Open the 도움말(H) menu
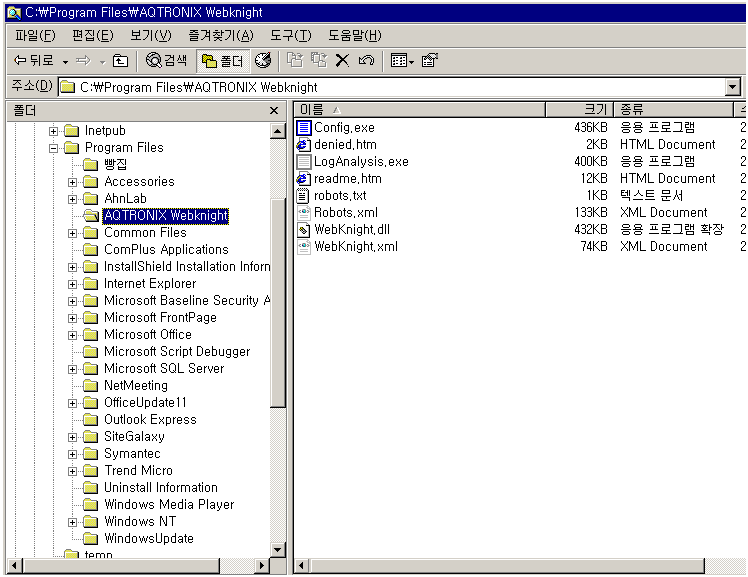This screenshot has width=748, height=577. (x=354, y=35)
